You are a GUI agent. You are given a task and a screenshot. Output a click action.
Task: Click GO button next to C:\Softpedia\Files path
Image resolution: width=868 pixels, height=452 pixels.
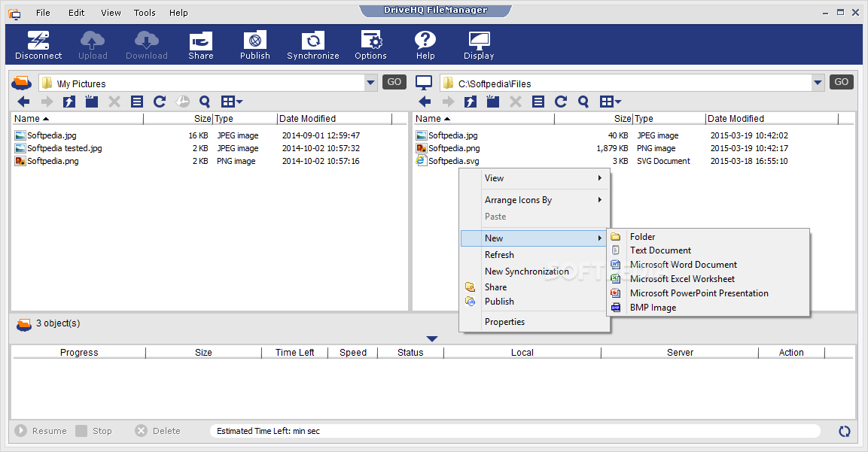(x=842, y=82)
